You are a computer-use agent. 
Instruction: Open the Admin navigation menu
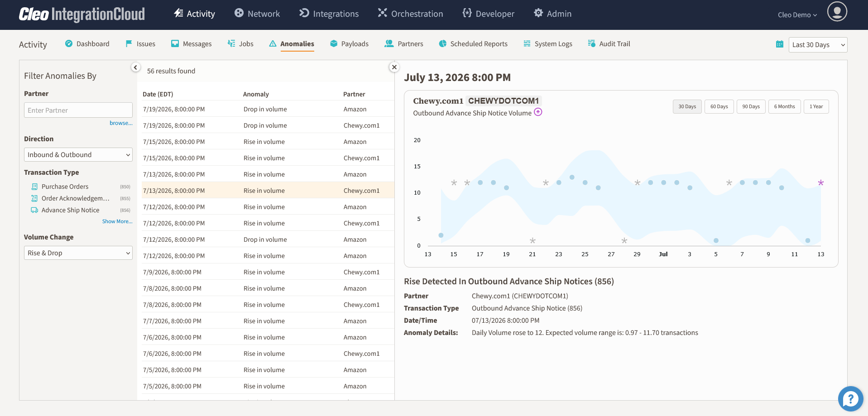[552, 14]
